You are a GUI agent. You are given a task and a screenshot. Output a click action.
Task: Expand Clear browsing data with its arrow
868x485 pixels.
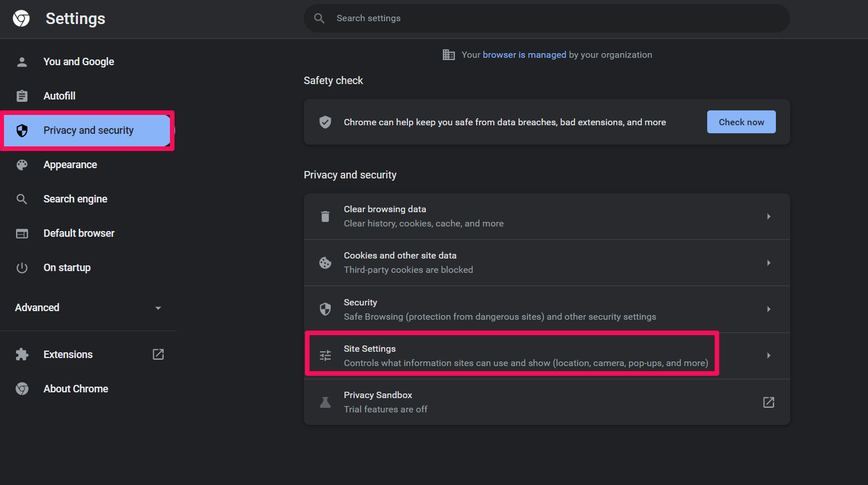[x=768, y=216]
